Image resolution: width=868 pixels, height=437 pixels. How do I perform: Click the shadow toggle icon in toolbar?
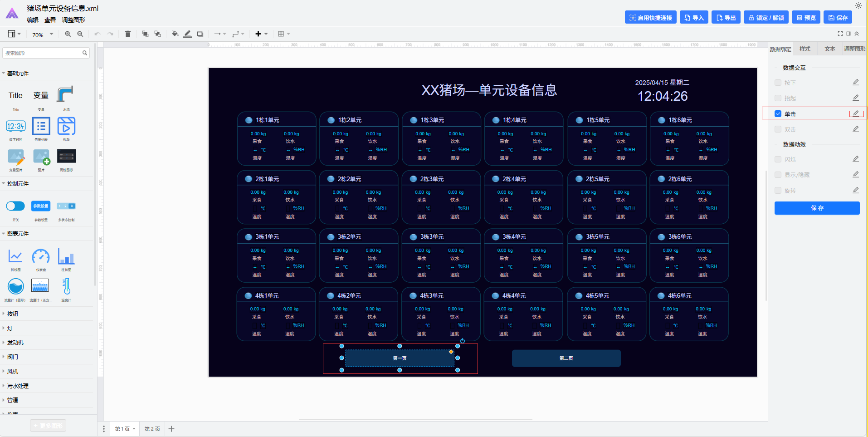tap(200, 34)
